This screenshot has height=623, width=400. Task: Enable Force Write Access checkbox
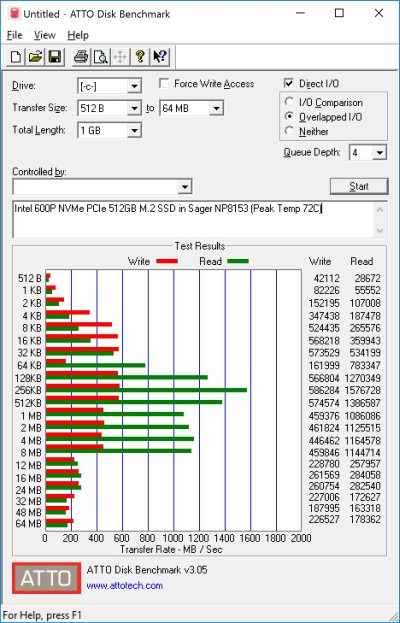click(x=164, y=83)
